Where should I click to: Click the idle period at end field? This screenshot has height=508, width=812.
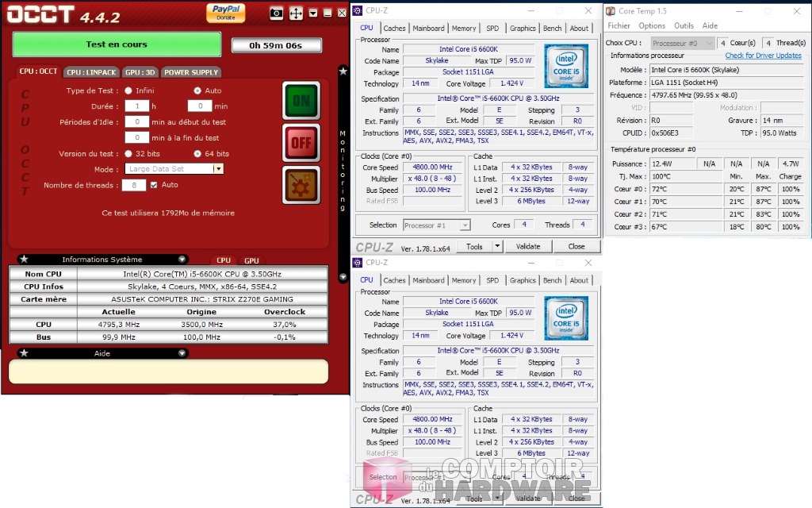pyautogui.click(x=136, y=137)
